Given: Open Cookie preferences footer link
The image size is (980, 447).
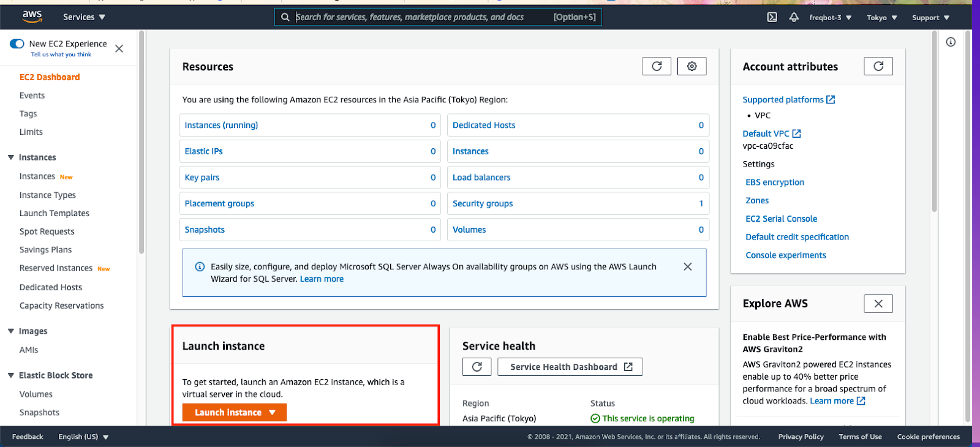Looking at the screenshot, I should [x=929, y=437].
